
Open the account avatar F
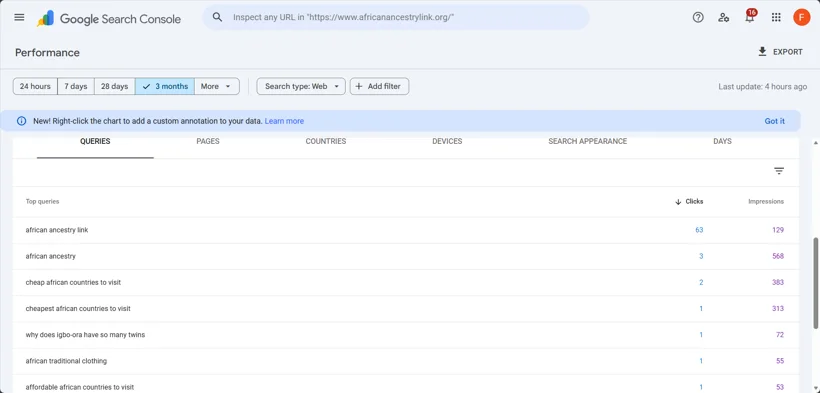(801, 17)
